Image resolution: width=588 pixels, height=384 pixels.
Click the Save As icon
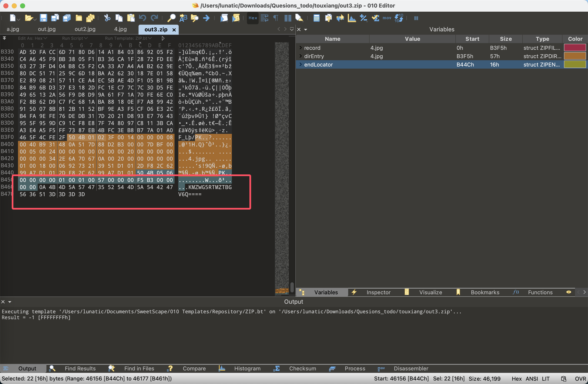click(55, 18)
